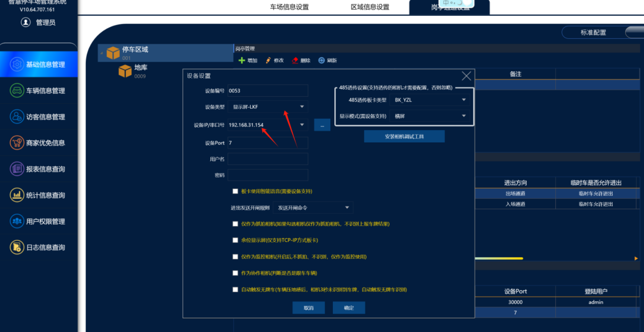Click the blue 刷新 refresh icon

pos(322,60)
